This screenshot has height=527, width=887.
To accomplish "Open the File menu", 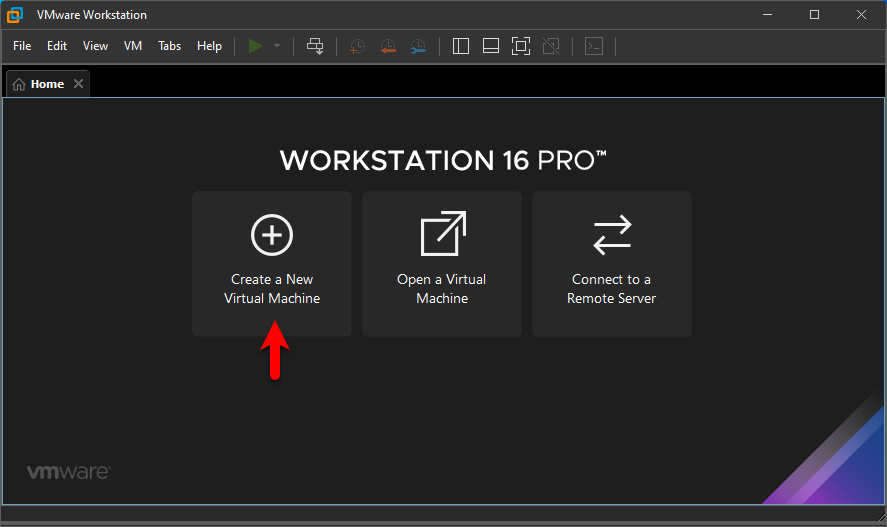I will coord(22,46).
